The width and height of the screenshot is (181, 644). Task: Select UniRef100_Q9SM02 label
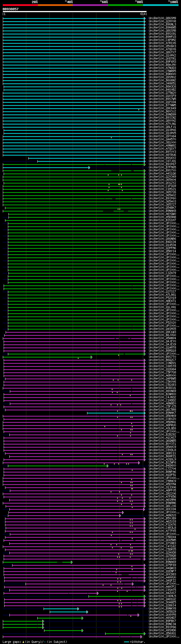(162, 77)
